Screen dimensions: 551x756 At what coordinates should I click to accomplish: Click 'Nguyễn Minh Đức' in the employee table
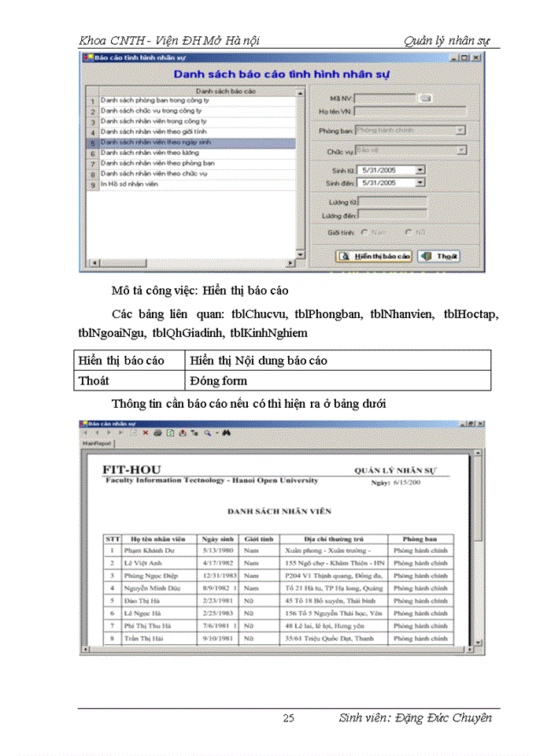tap(152, 588)
